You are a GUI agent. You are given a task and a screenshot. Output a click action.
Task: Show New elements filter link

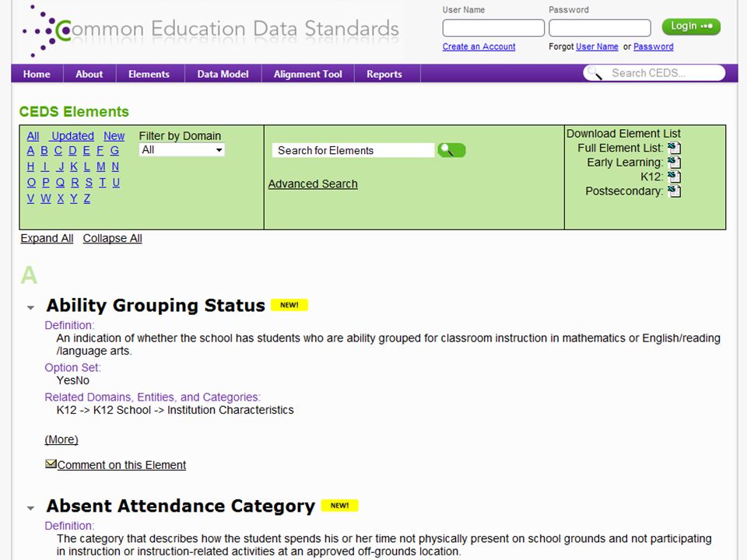coord(114,136)
